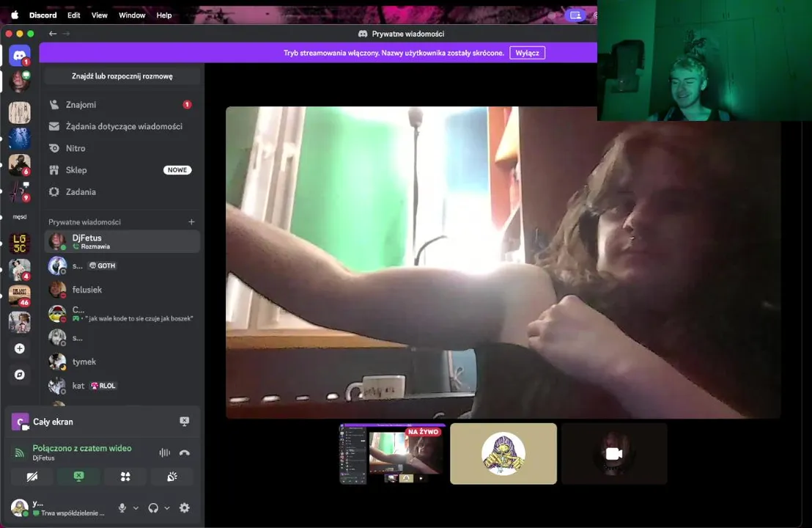Select the dark camera participant tile
This screenshot has height=528, width=812.
click(x=614, y=454)
